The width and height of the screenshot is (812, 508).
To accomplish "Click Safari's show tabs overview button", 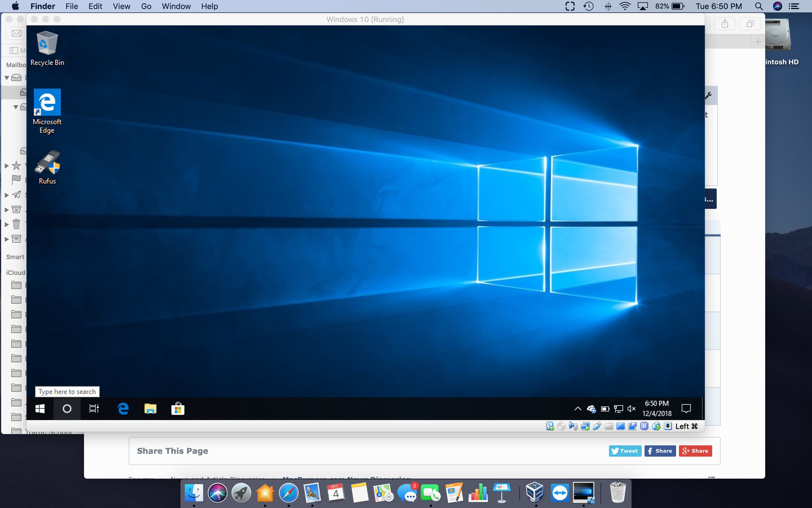I will click(750, 24).
